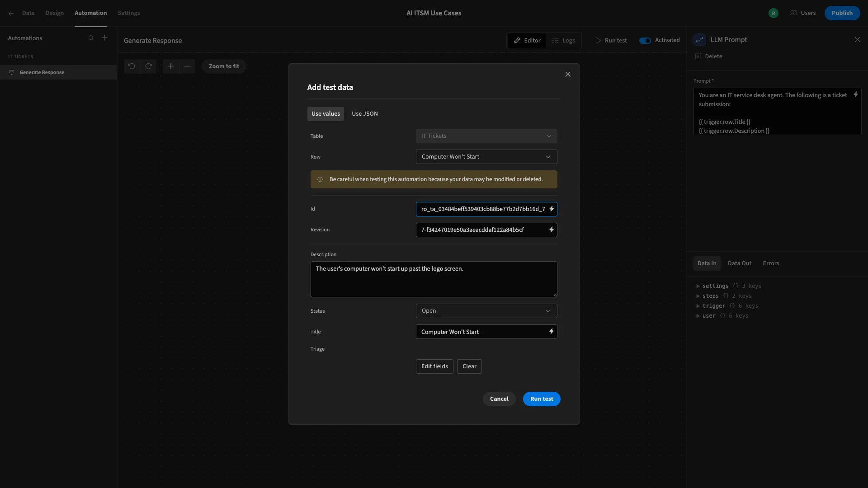The width and height of the screenshot is (868, 488).
Task: Click the blue Run test button
Action: pyautogui.click(x=542, y=399)
